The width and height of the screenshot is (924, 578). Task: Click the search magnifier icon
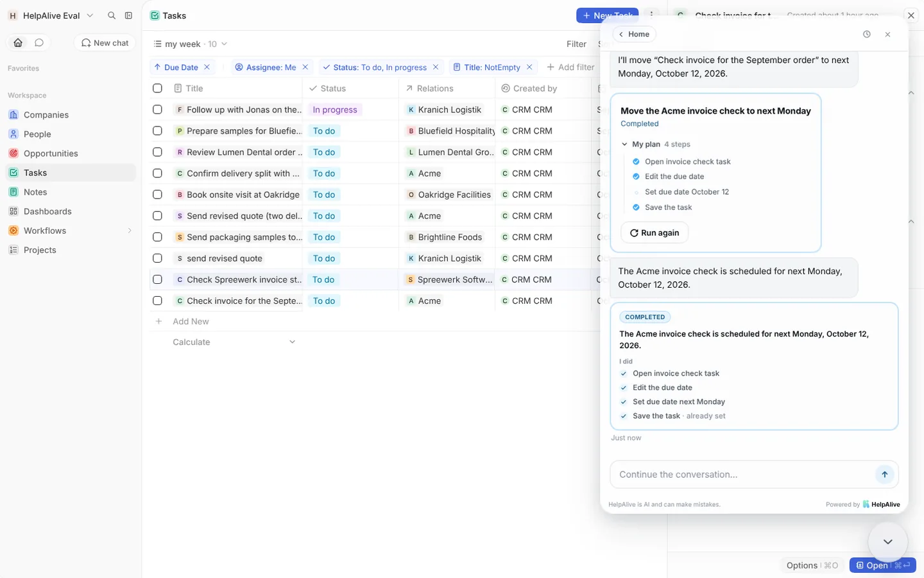[112, 15]
